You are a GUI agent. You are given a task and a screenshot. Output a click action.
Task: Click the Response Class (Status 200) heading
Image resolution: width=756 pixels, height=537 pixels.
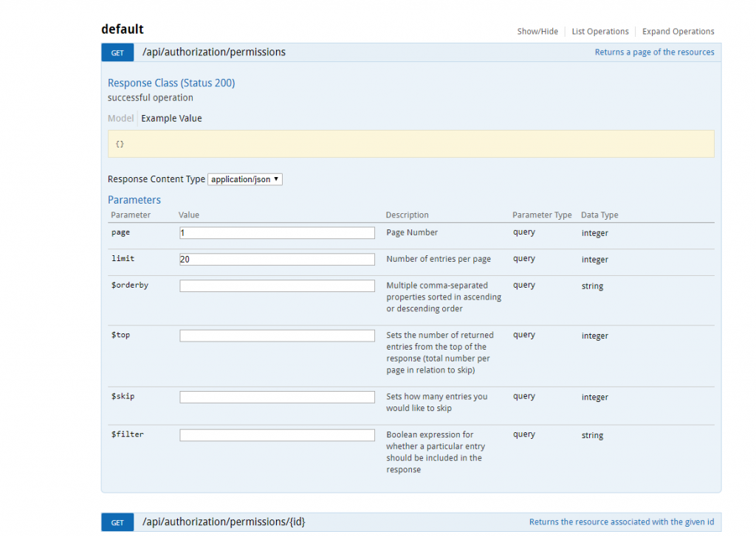pyautogui.click(x=171, y=83)
